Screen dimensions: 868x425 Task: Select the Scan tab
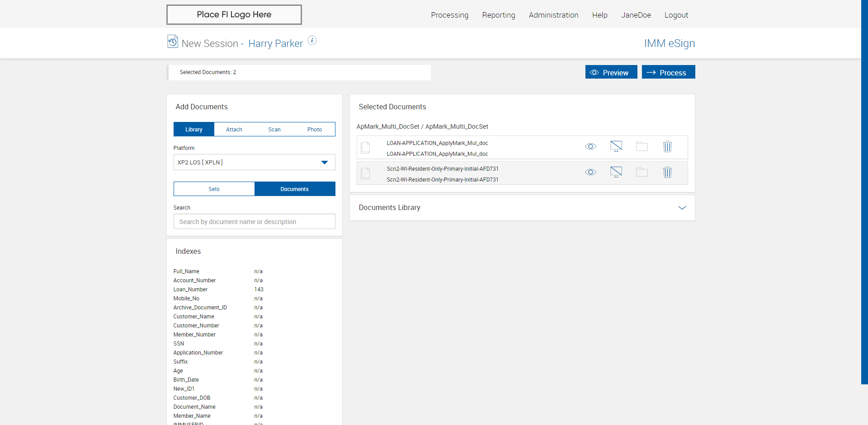click(x=274, y=130)
